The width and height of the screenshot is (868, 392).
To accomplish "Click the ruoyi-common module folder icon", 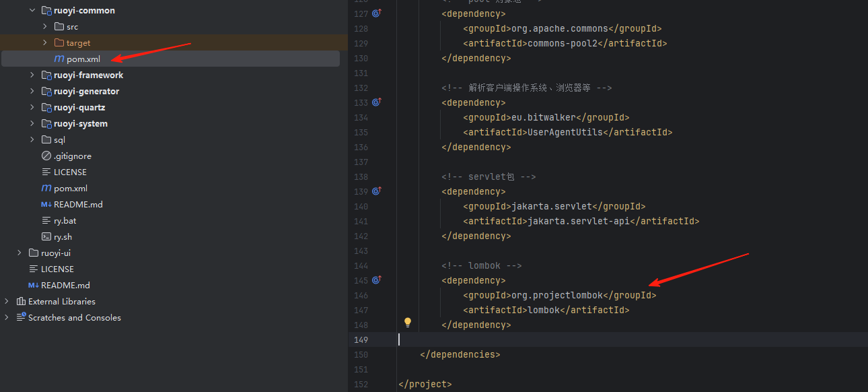I will pos(46,10).
